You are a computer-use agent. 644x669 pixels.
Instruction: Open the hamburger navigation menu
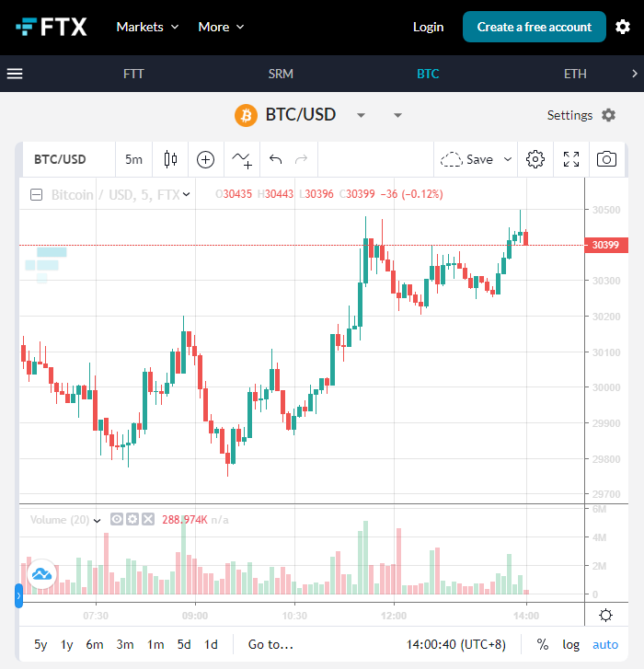(15, 74)
